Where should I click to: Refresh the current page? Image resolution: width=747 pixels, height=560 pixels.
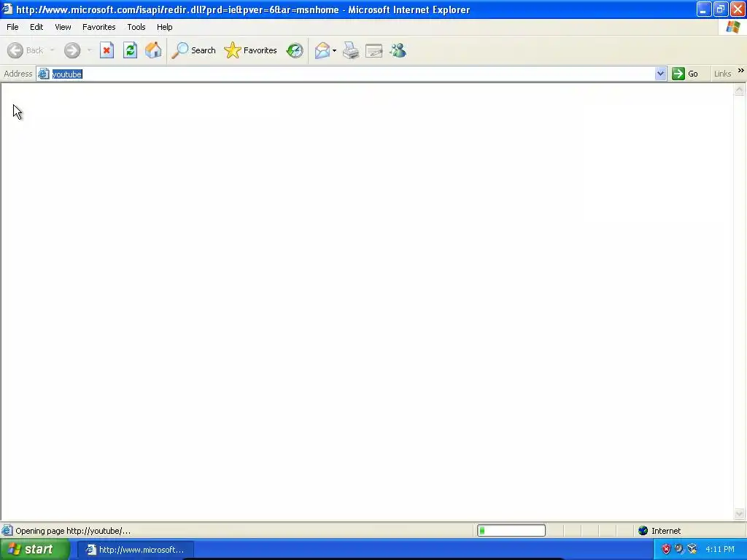pos(130,50)
